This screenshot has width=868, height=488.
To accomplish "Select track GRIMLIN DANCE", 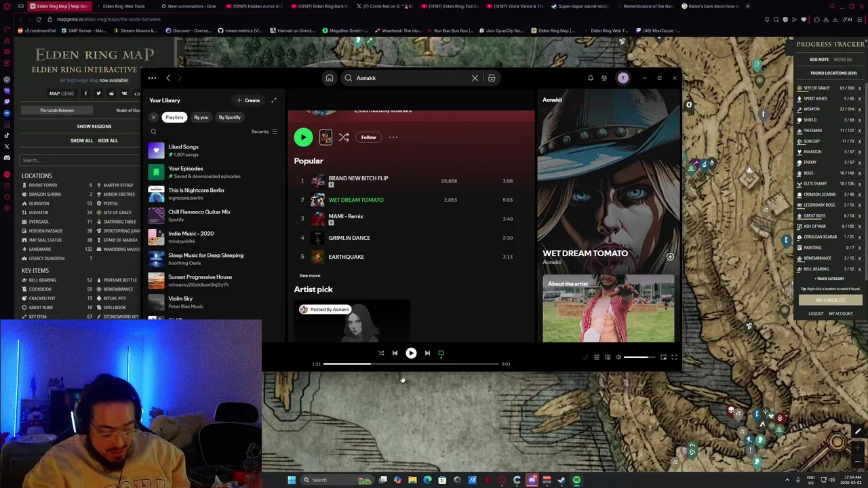I will pyautogui.click(x=411, y=238).
